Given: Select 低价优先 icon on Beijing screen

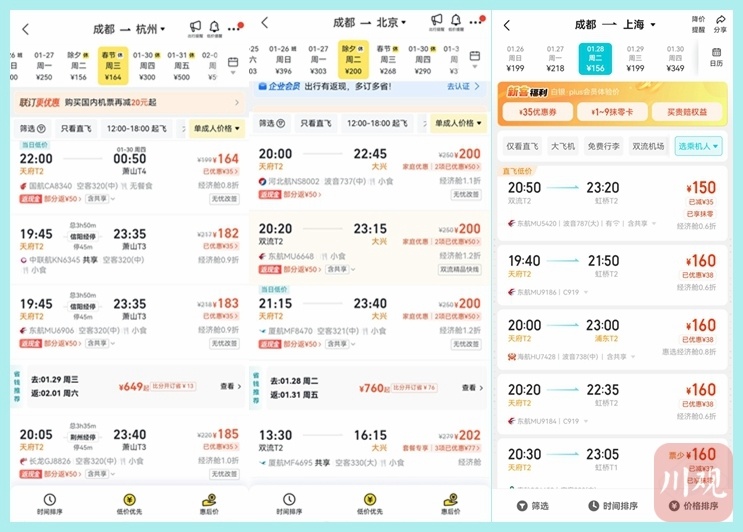Looking at the screenshot, I should coord(372,504).
